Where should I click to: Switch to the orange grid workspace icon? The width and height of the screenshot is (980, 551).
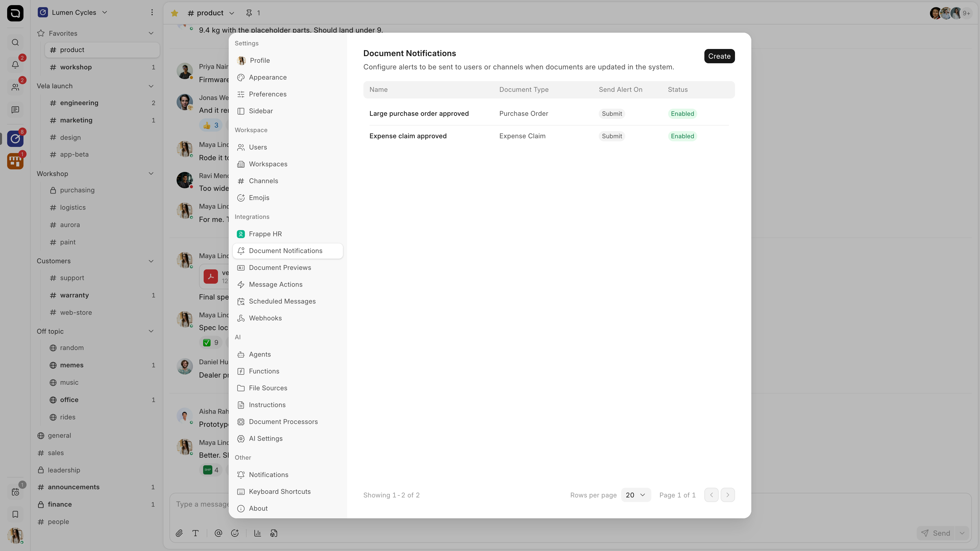pos(15,161)
